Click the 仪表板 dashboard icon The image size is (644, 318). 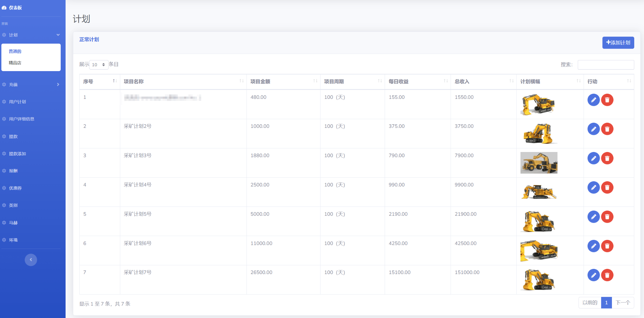click(4, 8)
